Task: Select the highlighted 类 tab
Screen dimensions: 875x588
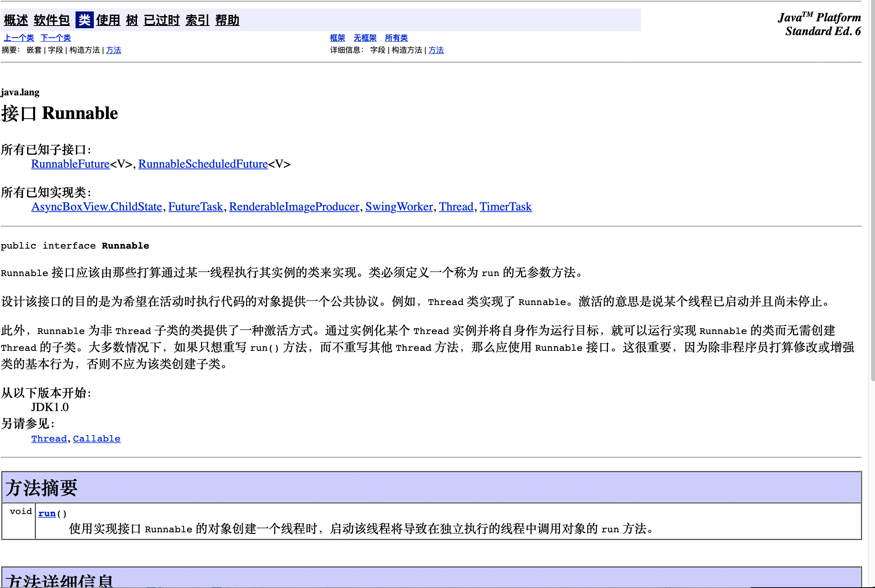Action: point(84,20)
